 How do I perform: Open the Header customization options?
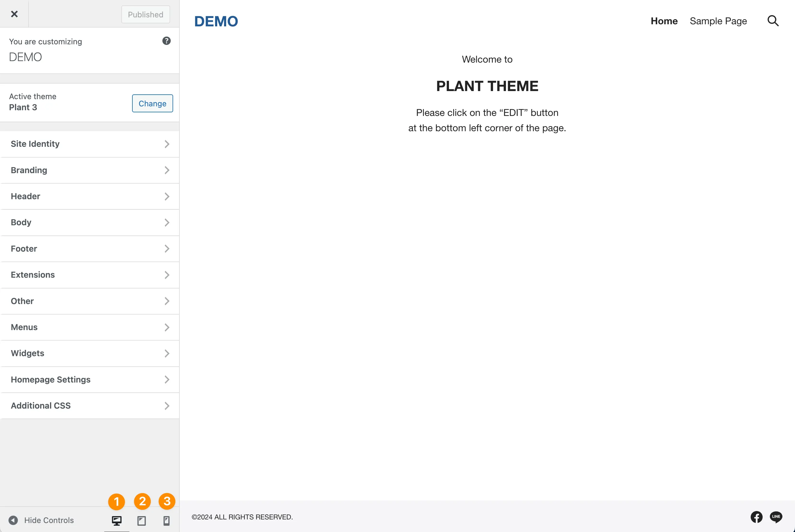(x=90, y=197)
